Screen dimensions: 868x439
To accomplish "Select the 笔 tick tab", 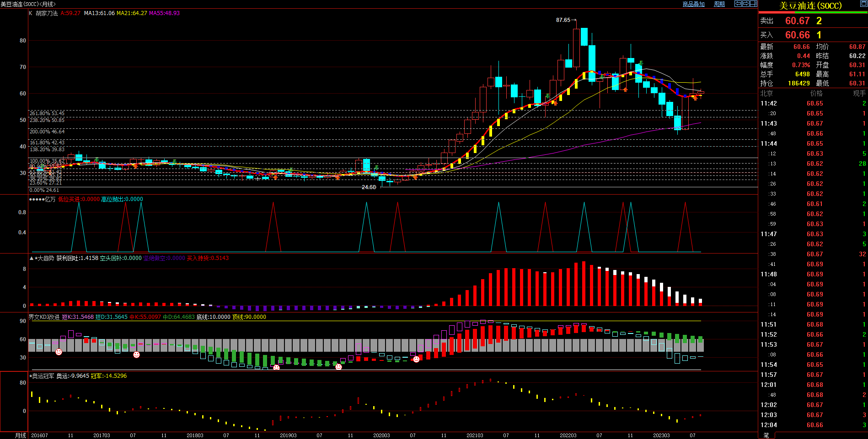I will pyautogui.click(x=766, y=435).
